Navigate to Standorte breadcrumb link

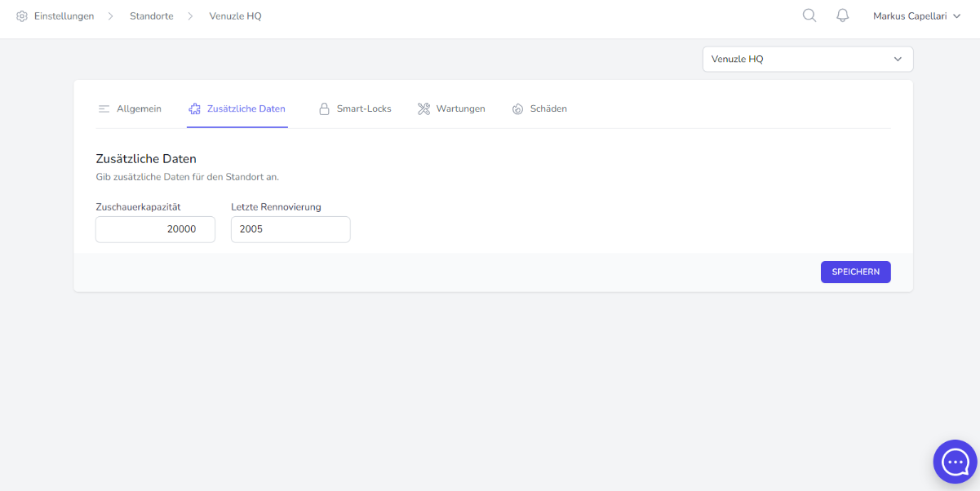coord(152,16)
